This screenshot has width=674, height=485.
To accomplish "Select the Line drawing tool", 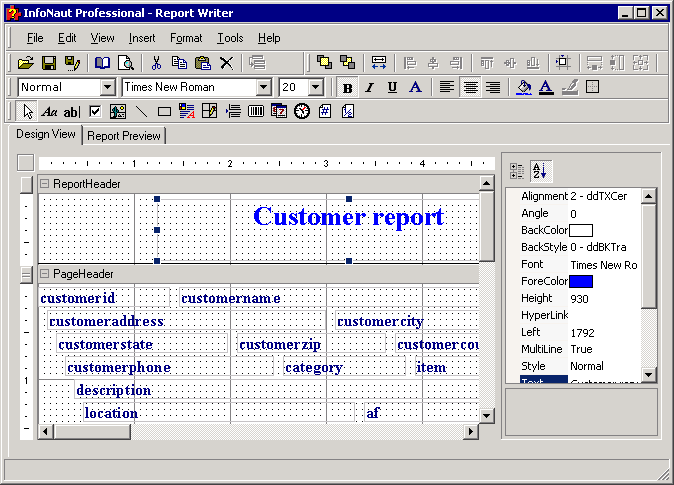I will pos(141,112).
